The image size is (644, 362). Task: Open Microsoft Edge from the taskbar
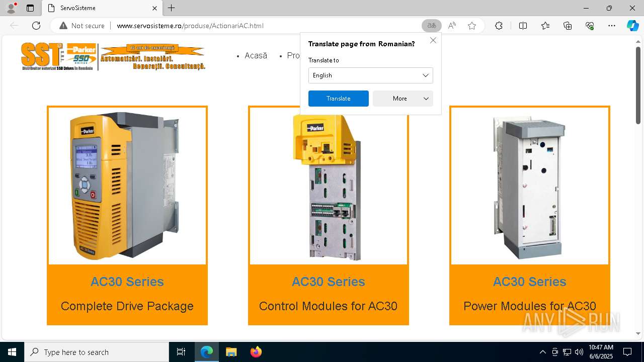(x=207, y=352)
